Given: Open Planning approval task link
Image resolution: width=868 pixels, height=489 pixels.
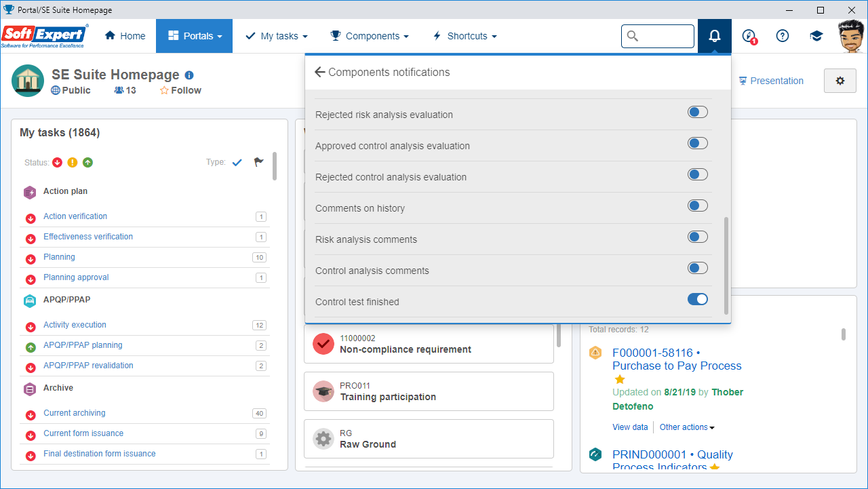Looking at the screenshot, I should point(76,277).
